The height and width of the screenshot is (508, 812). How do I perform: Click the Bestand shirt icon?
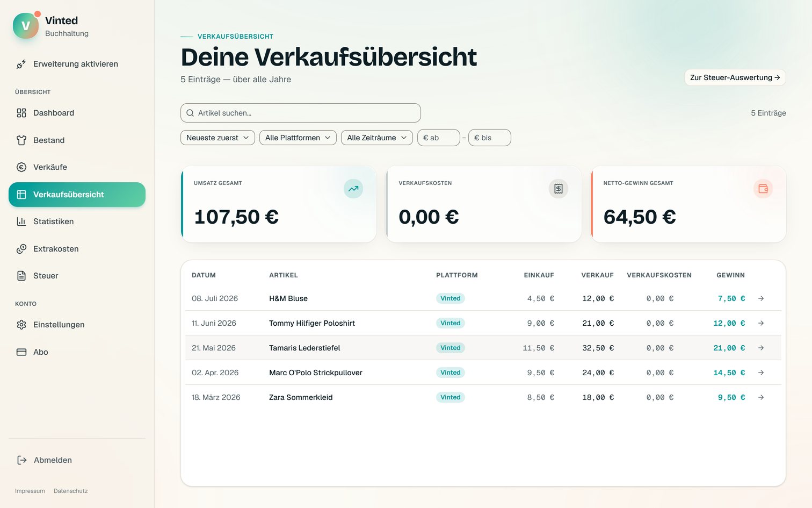21,140
